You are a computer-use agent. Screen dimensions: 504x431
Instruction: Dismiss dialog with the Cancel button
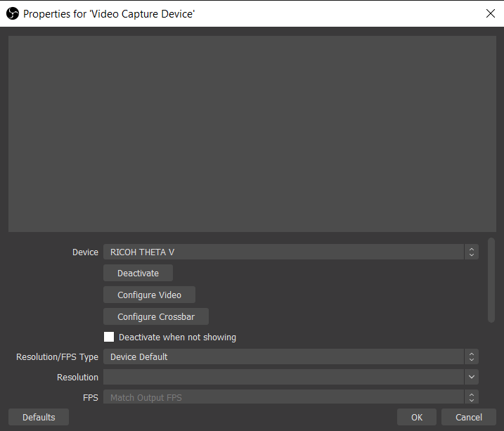coord(469,417)
